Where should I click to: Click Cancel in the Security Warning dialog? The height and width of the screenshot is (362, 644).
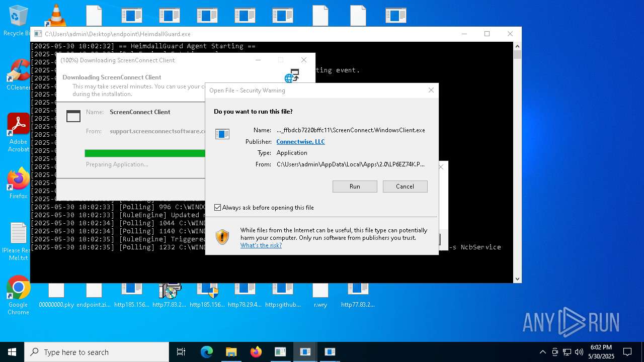(405, 186)
